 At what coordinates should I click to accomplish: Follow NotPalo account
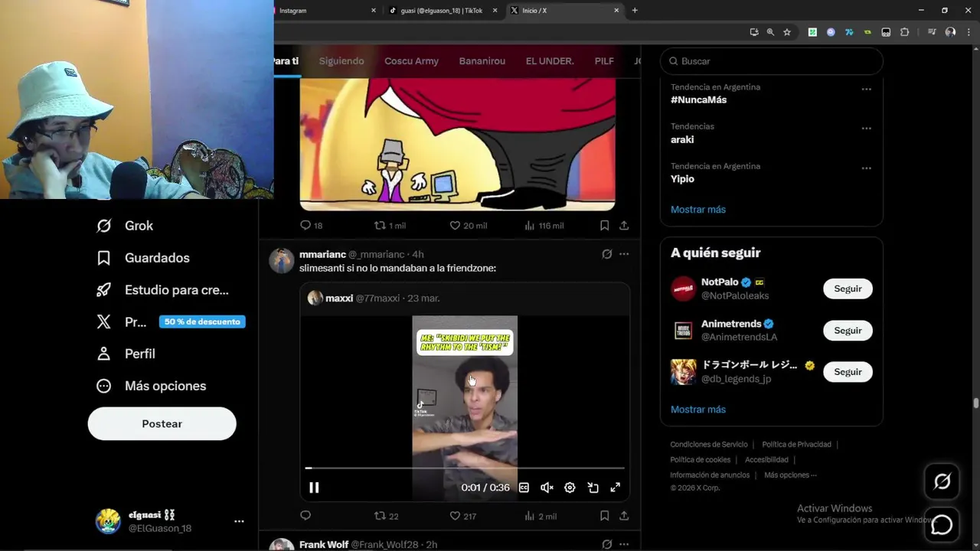click(x=848, y=289)
